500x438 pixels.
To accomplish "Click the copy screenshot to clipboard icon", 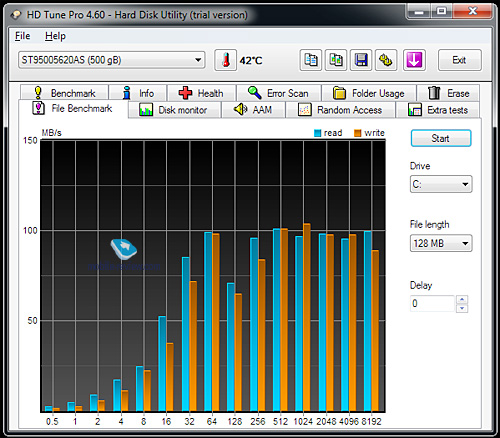I will click(336, 60).
